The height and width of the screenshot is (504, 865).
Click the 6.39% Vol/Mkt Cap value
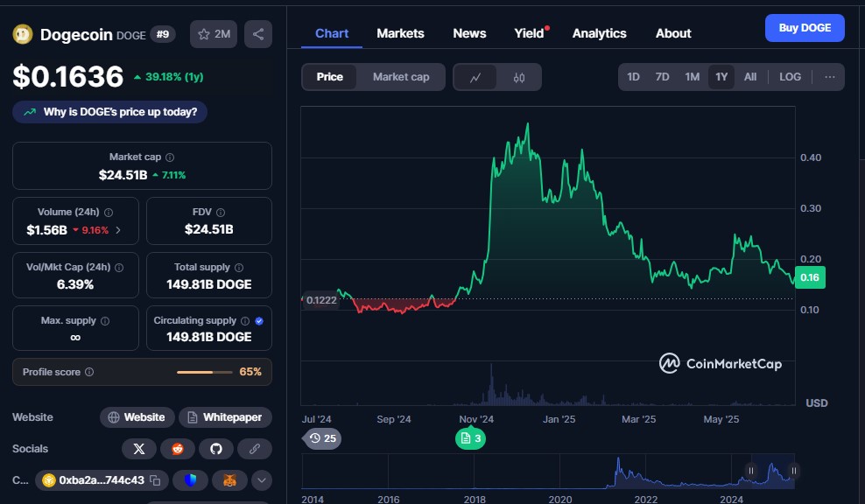pos(75,284)
